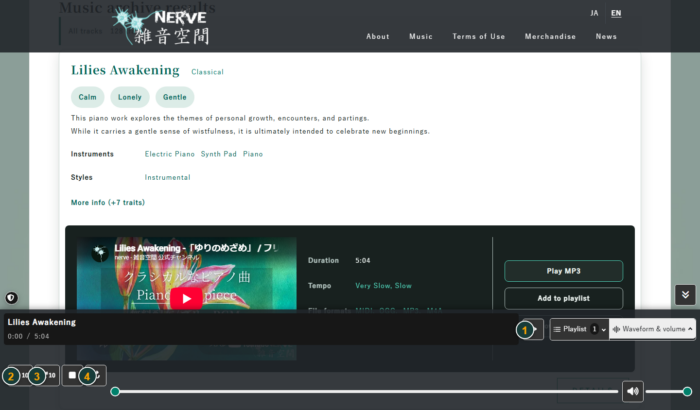Expand More info (+7 traits)
Screen dimensions: 700x410
point(108,202)
